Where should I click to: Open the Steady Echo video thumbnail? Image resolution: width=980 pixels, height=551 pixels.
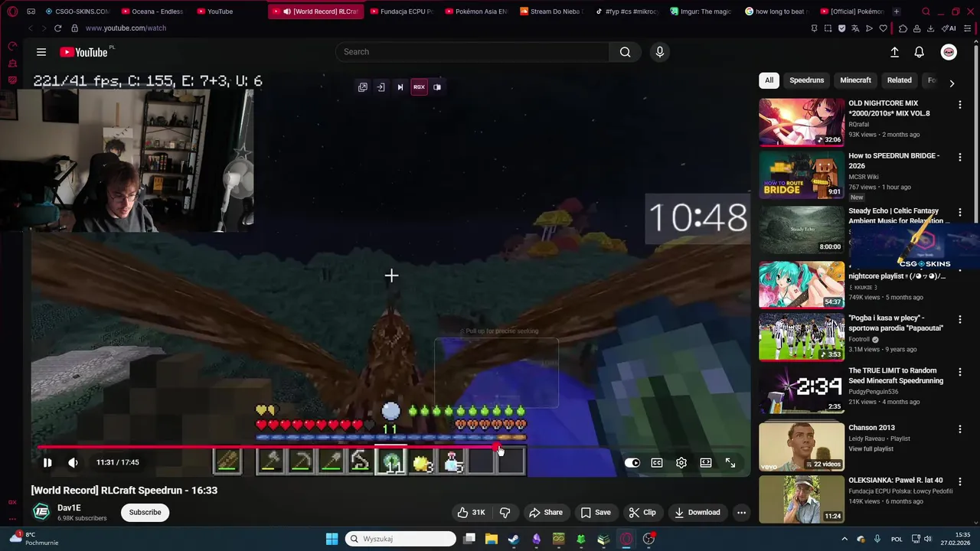802,229
